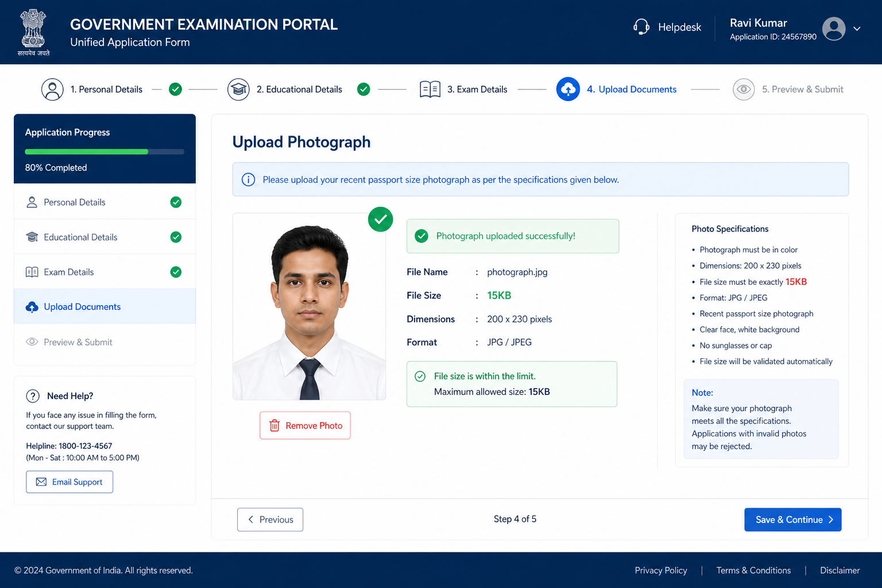Click the green check beside sidebar Exam Details

tap(176, 272)
